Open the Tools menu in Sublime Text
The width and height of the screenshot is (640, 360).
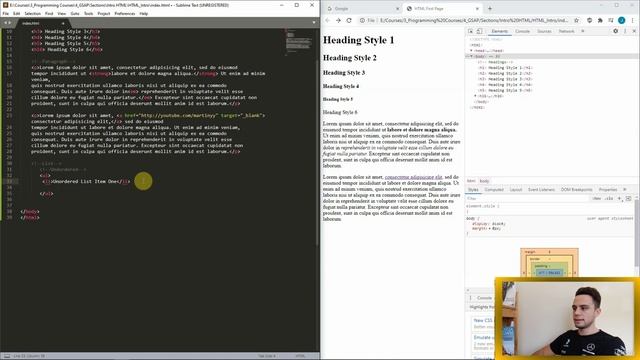tap(89, 13)
